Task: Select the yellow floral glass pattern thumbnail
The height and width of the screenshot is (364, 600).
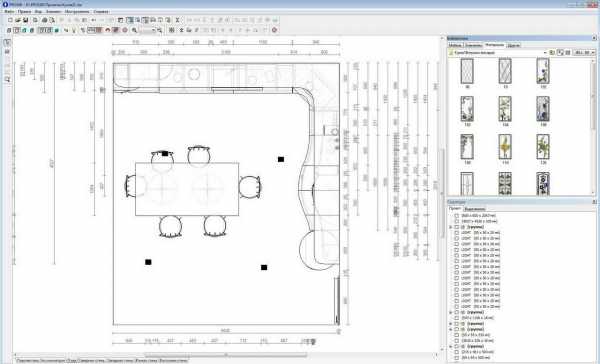Action: click(x=505, y=146)
